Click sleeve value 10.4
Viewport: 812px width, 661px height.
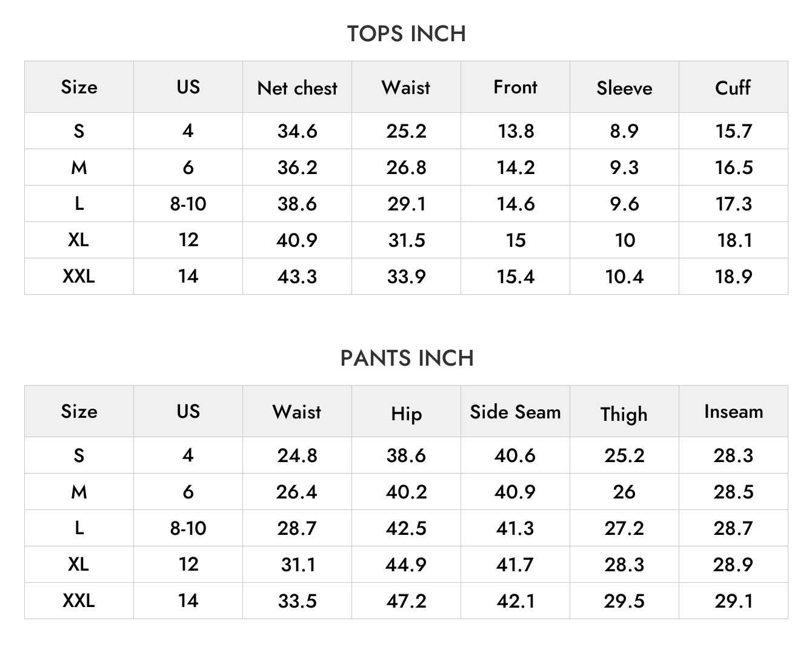click(x=624, y=277)
